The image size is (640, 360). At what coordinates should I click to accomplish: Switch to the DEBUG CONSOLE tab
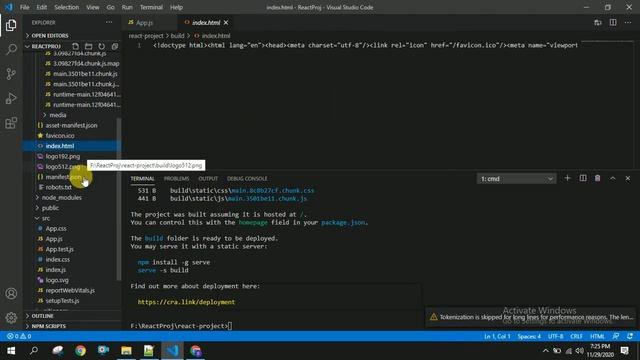coord(247,179)
